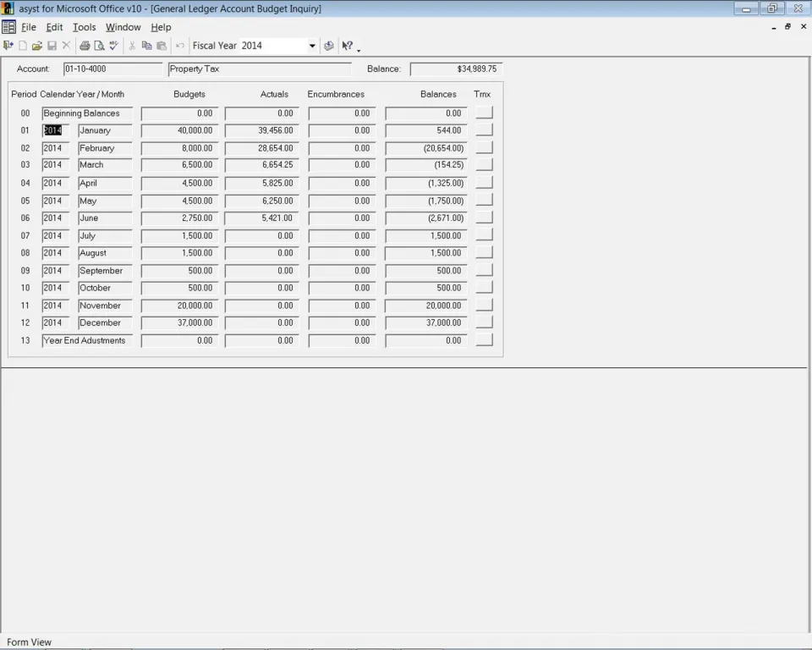This screenshot has height=650, width=812.
Task: Click the highlighted 2014 year field for January
Action: click(x=56, y=130)
